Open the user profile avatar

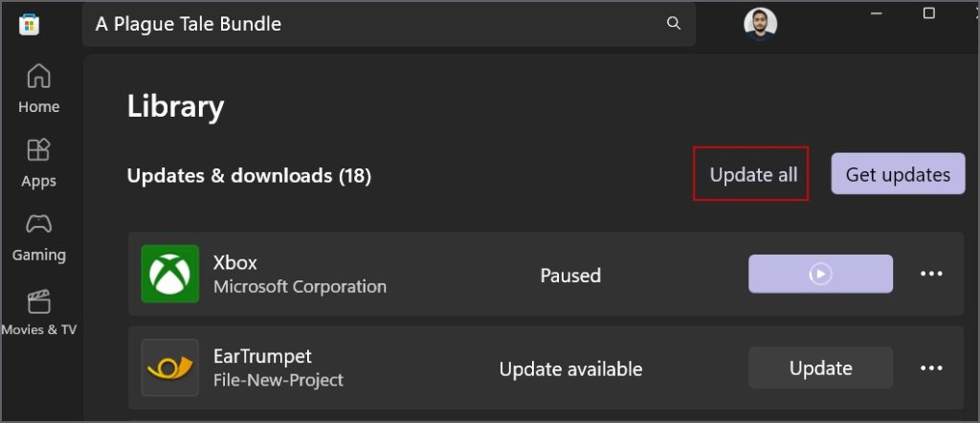(x=760, y=24)
